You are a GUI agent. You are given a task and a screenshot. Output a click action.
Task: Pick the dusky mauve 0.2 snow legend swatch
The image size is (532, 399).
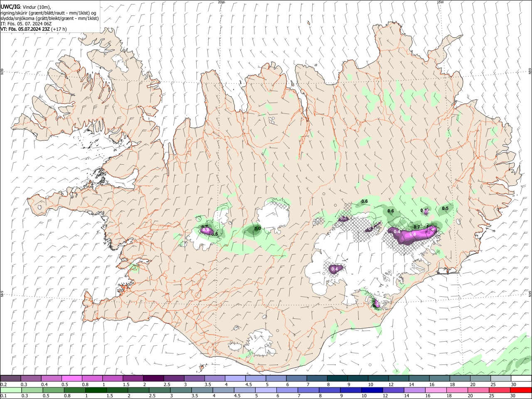11,378
